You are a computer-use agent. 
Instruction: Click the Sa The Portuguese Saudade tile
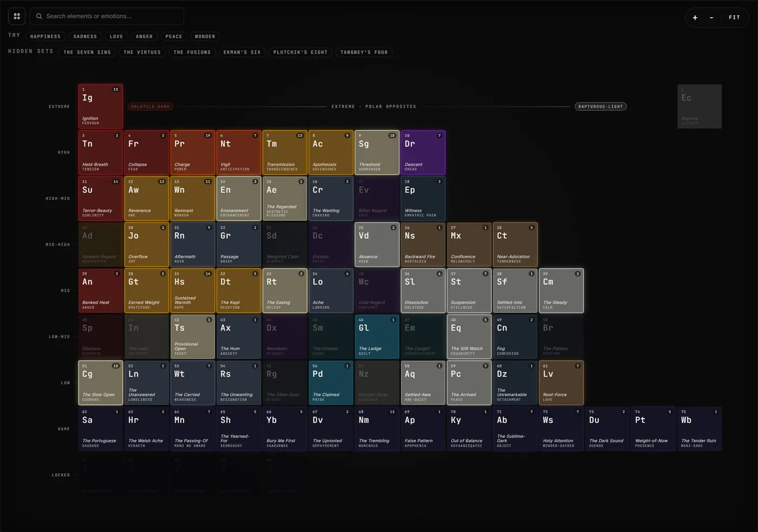click(x=101, y=428)
